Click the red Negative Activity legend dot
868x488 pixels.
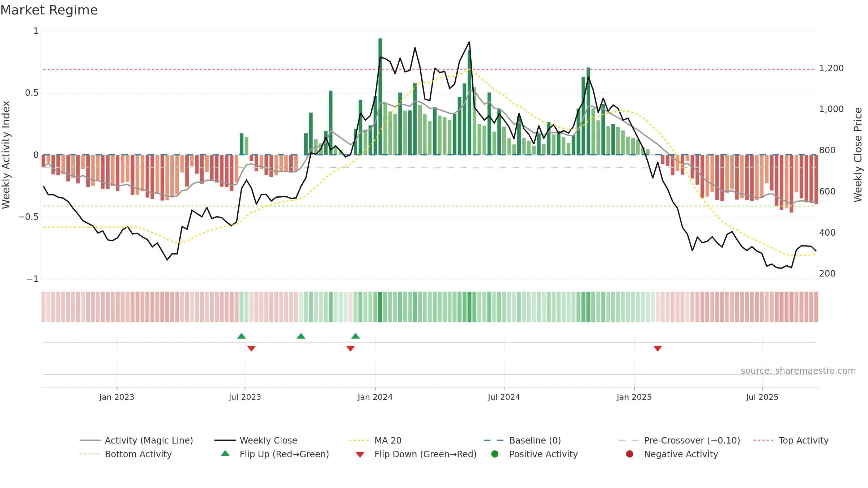coord(630,454)
